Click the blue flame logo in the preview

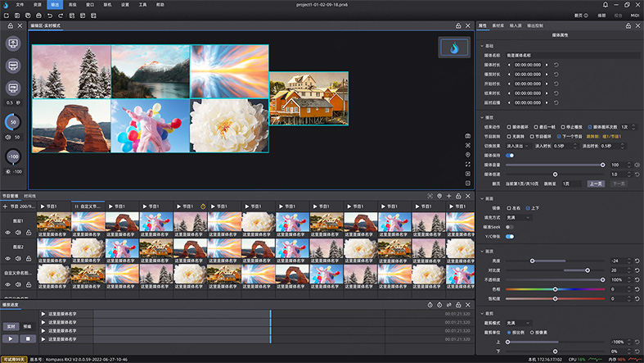point(454,48)
